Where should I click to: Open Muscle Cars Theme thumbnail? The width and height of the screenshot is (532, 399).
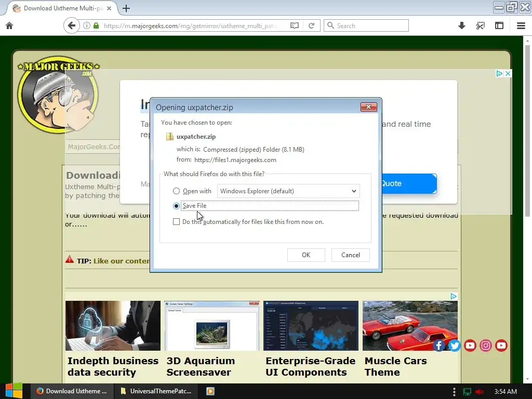(x=410, y=326)
